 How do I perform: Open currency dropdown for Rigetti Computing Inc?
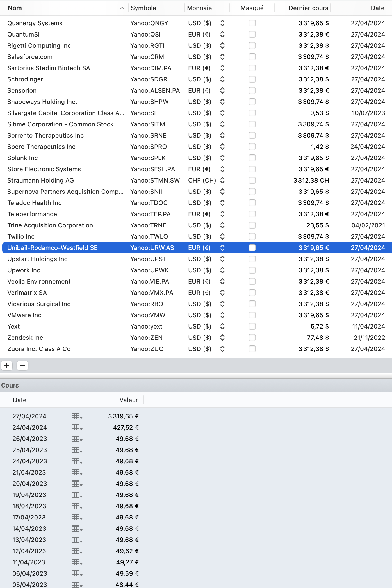222,45
